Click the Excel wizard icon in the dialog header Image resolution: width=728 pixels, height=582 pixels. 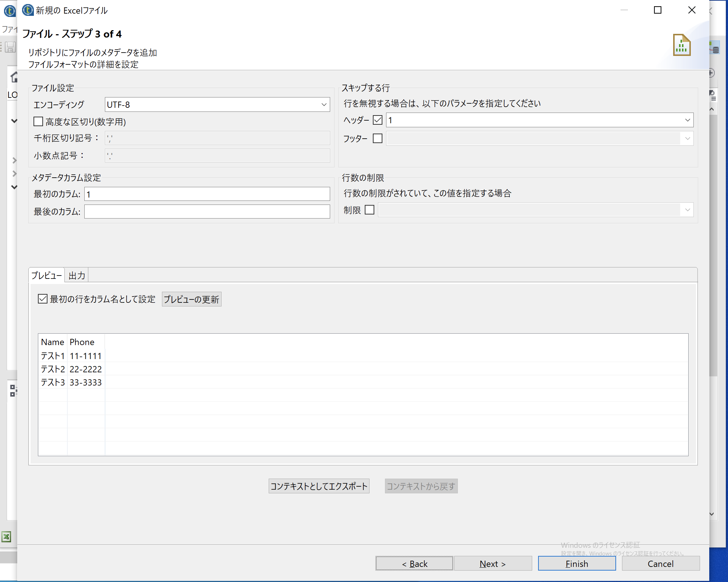tap(682, 45)
